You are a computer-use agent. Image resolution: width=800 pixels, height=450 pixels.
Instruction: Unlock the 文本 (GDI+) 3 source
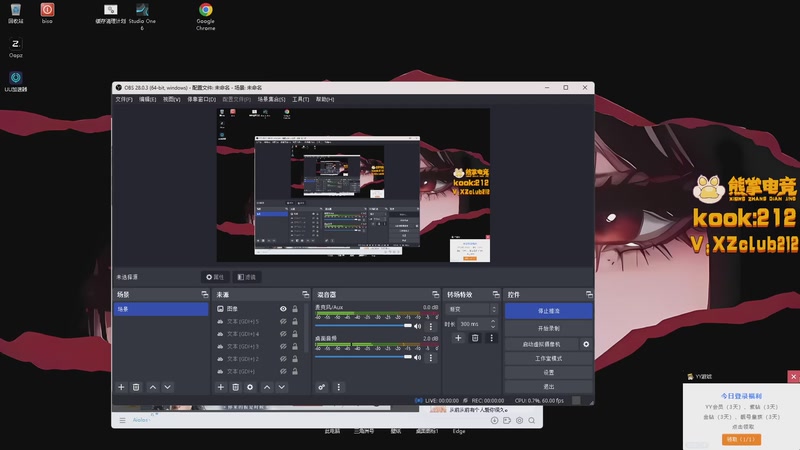coord(295,346)
